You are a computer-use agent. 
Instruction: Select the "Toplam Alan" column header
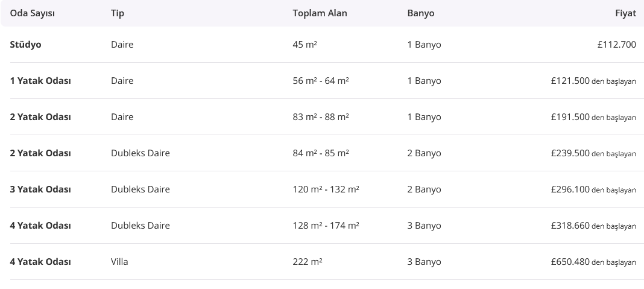pyautogui.click(x=320, y=13)
